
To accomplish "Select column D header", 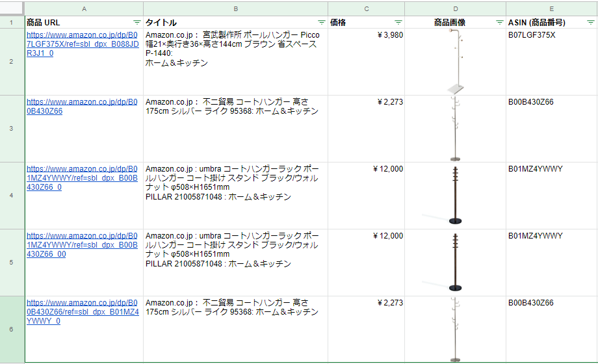I will (456, 9).
